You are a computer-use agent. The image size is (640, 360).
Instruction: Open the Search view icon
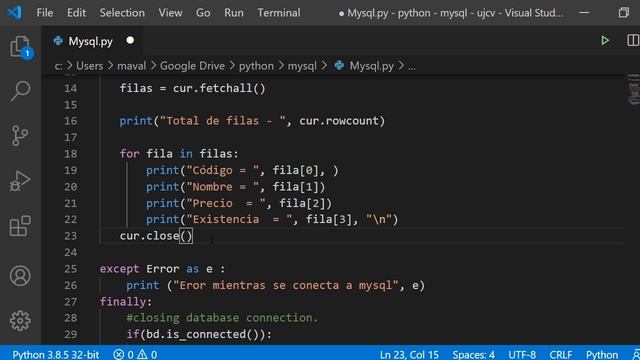point(20,91)
